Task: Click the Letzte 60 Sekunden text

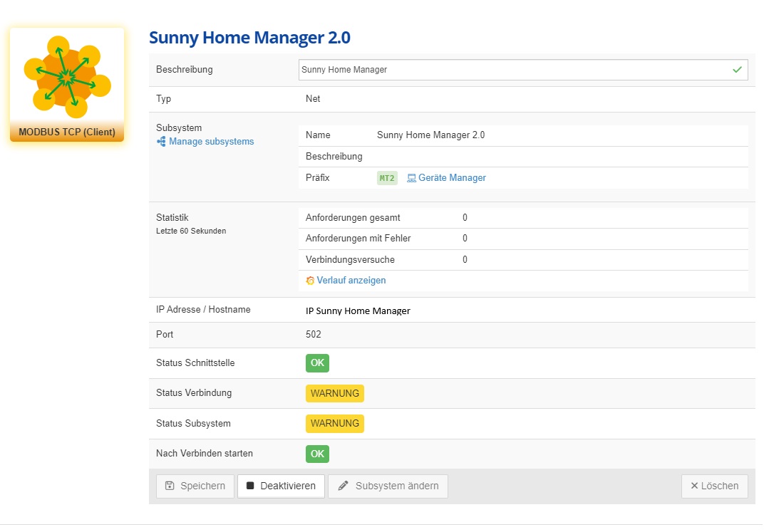Action: tap(191, 231)
